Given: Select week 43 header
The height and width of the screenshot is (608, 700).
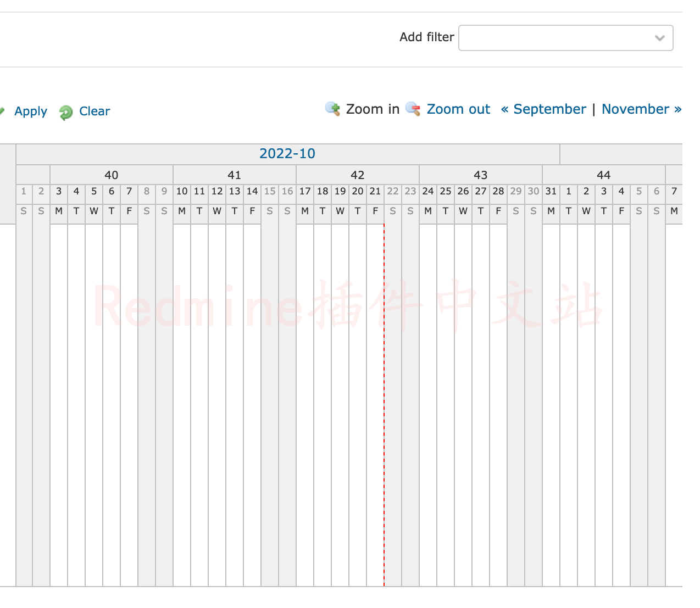Looking at the screenshot, I should click(481, 175).
